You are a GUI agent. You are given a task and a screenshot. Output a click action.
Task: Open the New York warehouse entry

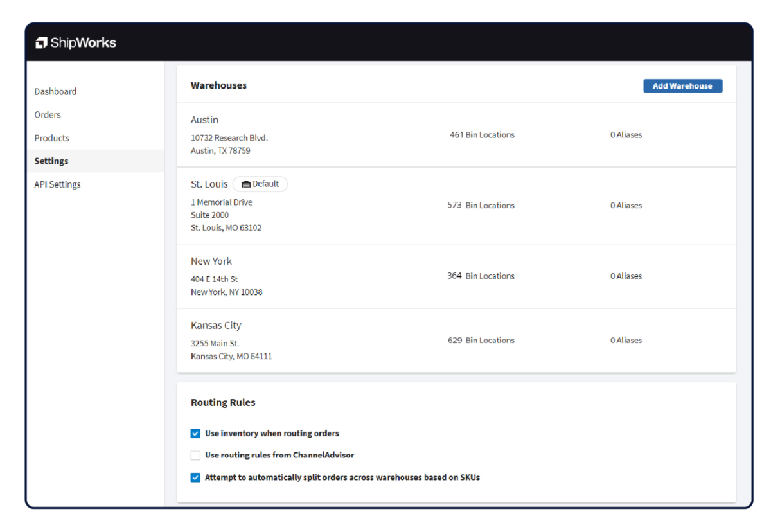point(211,262)
